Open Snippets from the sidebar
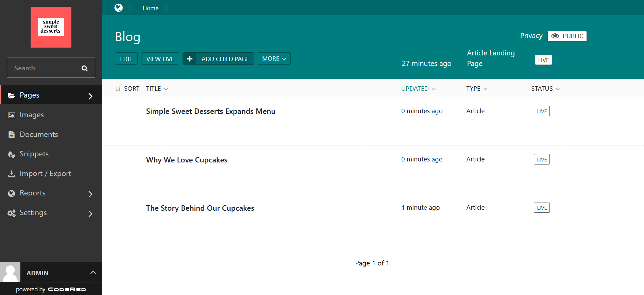Viewport: 644px width, 295px height. point(34,154)
